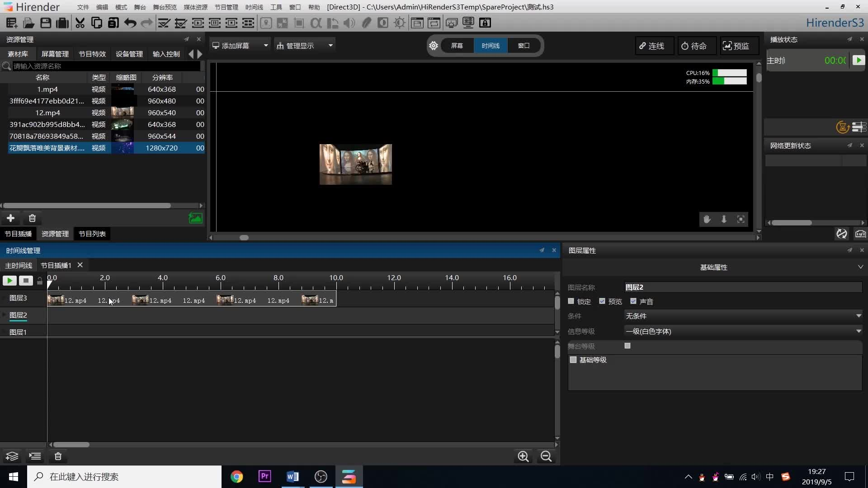
Task: Delete selected resource with trash icon
Action: point(32,218)
